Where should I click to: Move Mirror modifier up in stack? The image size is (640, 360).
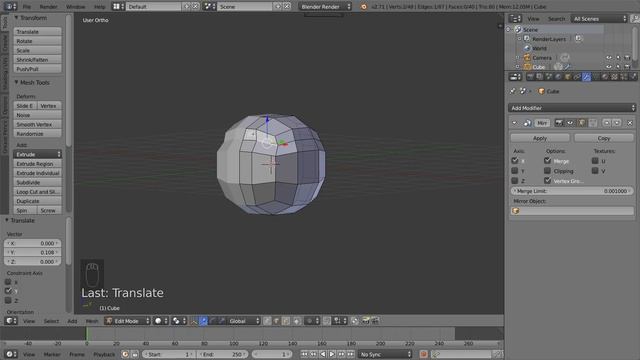607,123
